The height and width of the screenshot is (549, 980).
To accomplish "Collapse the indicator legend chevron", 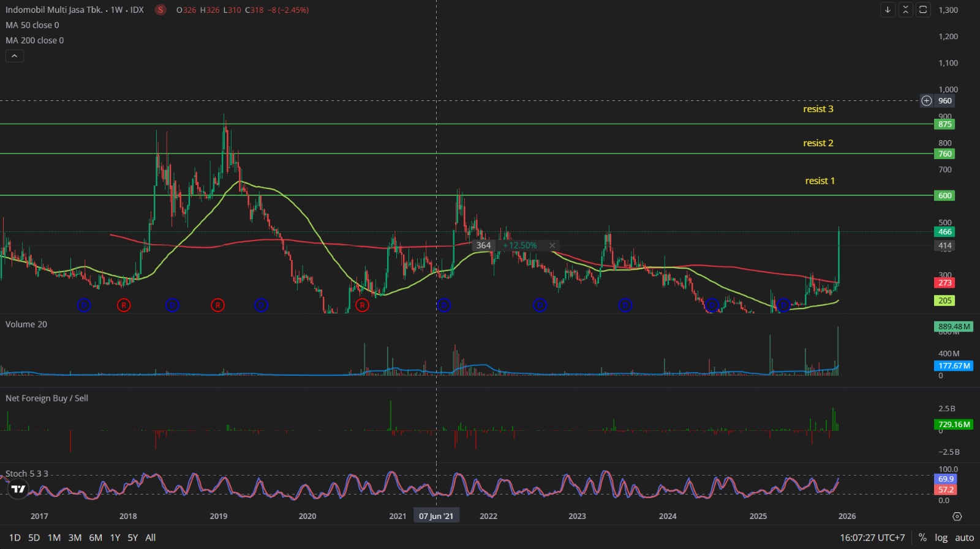I will click(15, 56).
